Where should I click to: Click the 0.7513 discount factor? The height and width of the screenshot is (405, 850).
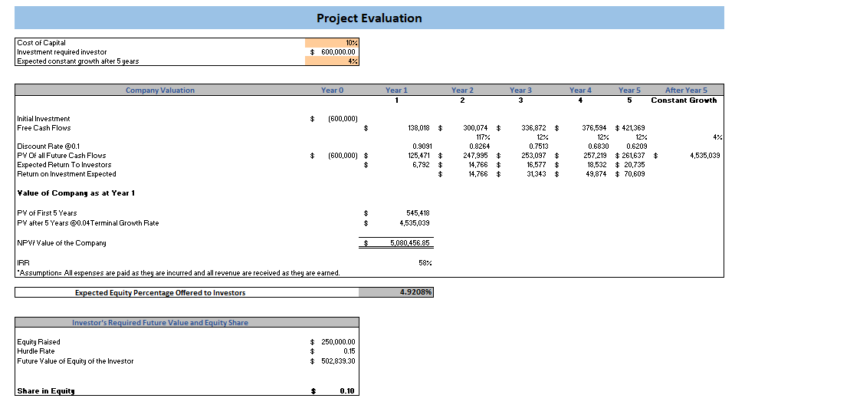537,146
